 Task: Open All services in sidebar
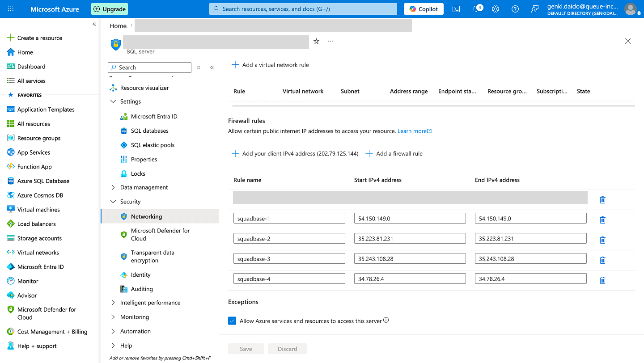(x=31, y=81)
